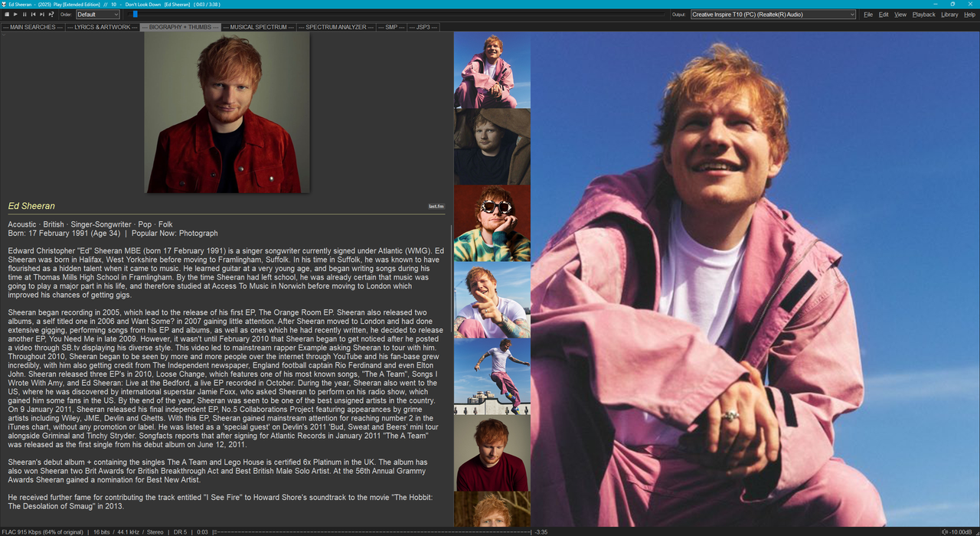Click the speaker volume icon in status bar
Image resolution: width=980 pixels, height=536 pixels.
point(945,531)
